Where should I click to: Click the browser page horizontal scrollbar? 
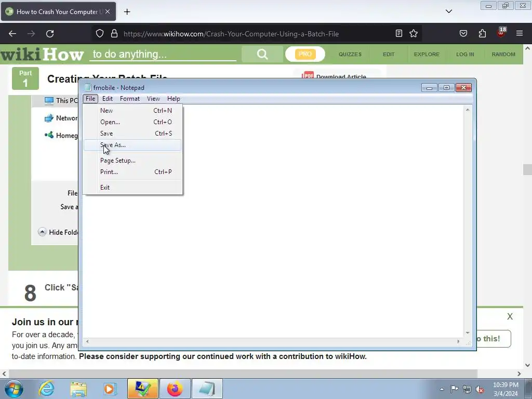243,374
